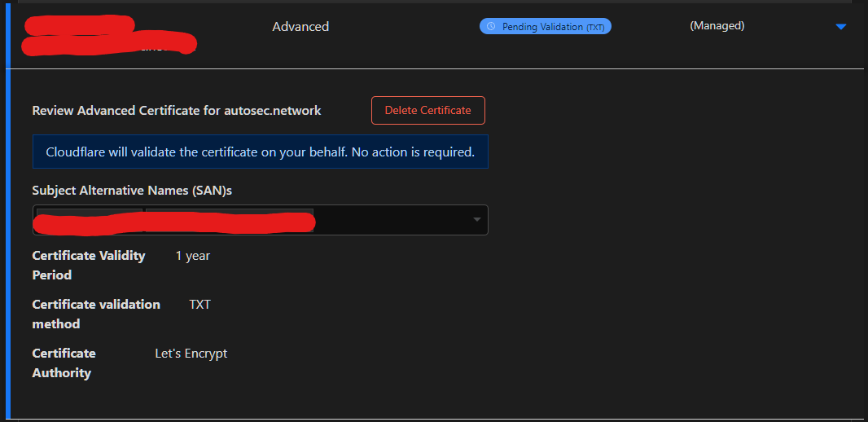Click the '1 year' validity value

tap(193, 256)
